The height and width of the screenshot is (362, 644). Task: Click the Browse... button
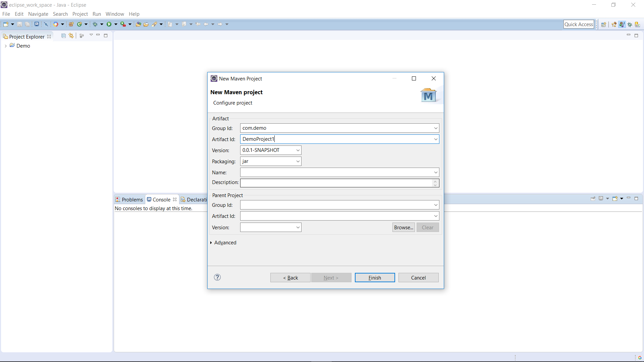pos(404,227)
